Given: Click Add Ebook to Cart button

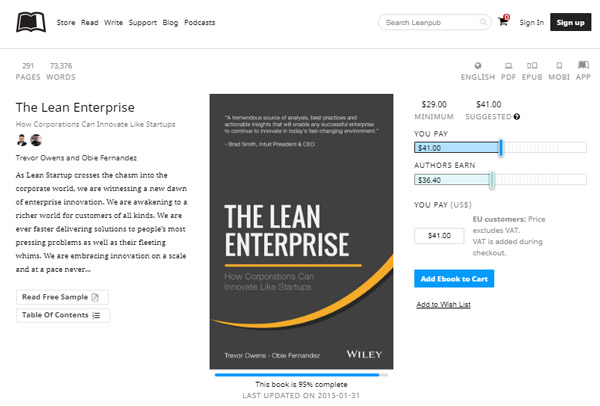Looking at the screenshot, I should pyautogui.click(x=453, y=279).
